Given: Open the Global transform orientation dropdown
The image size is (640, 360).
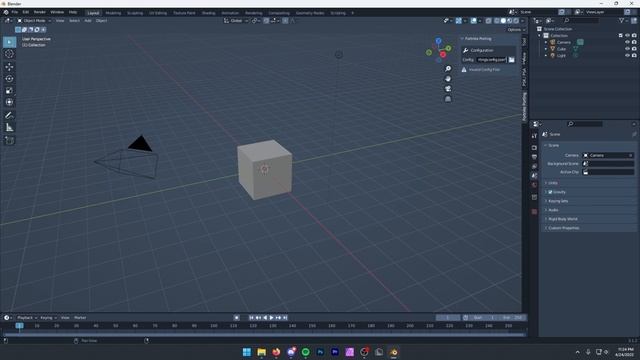Looking at the screenshot, I should (236, 20).
